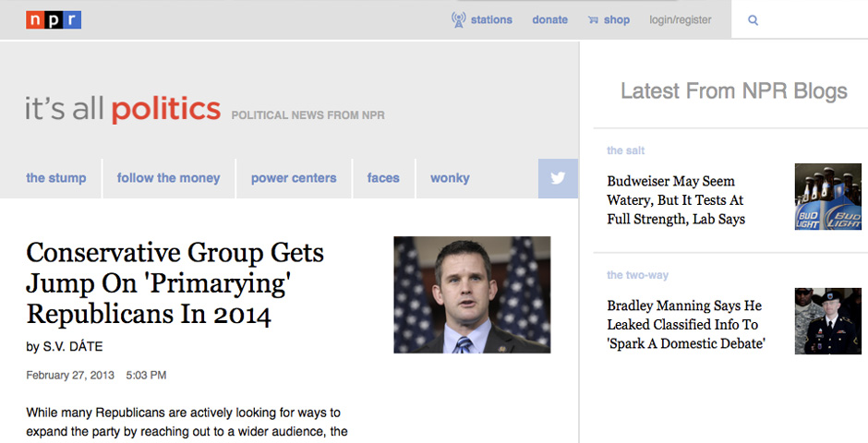Click the NPR logo

tap(54, 20)
